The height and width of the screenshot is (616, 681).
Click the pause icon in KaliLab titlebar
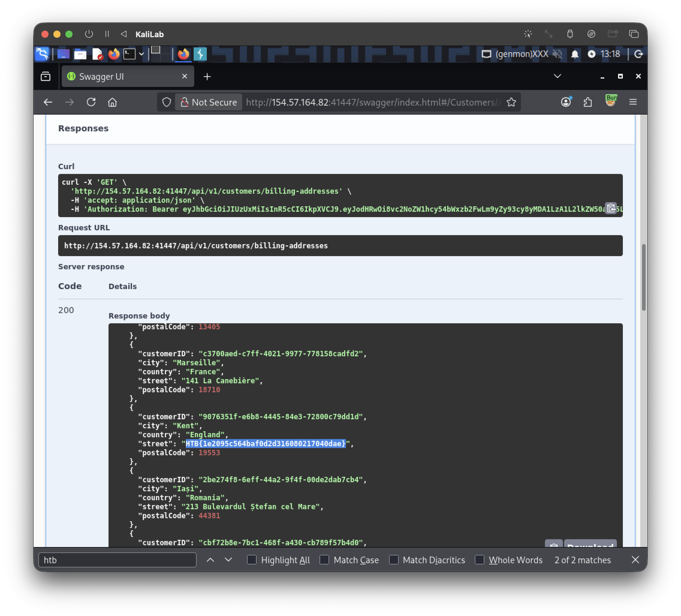pyautogui.click(x=107, y=34)
